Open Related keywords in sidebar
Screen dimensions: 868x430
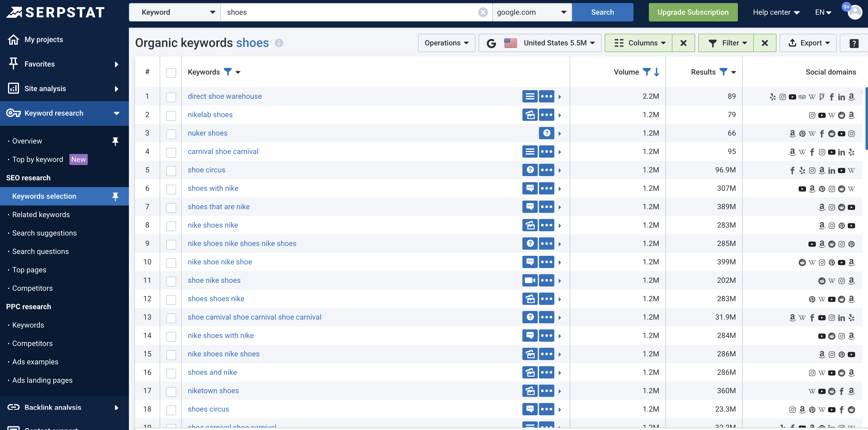(x=41, y=214)
